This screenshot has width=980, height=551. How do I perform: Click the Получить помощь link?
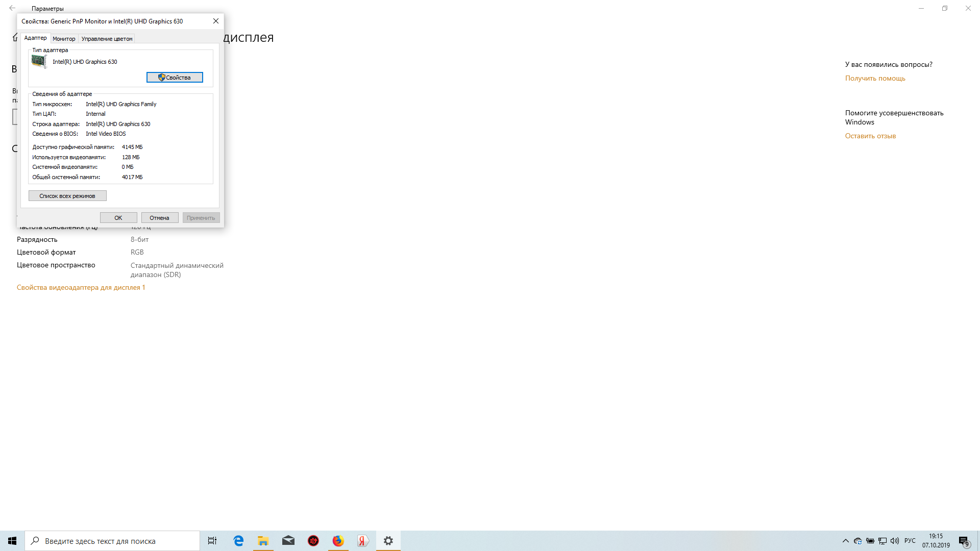[875, 78]
